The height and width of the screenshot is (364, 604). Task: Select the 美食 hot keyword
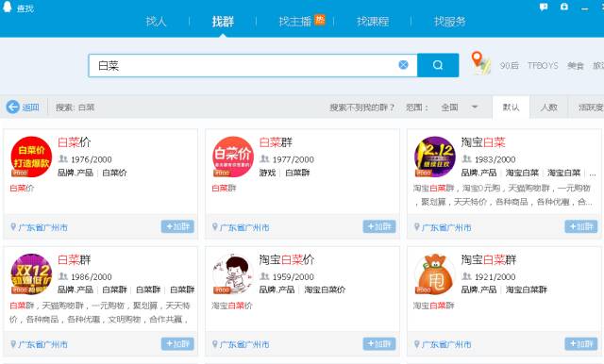576,65
